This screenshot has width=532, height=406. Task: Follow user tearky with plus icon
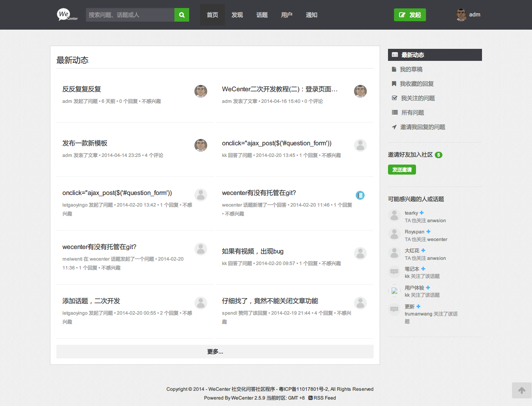(x=422, y=213)
